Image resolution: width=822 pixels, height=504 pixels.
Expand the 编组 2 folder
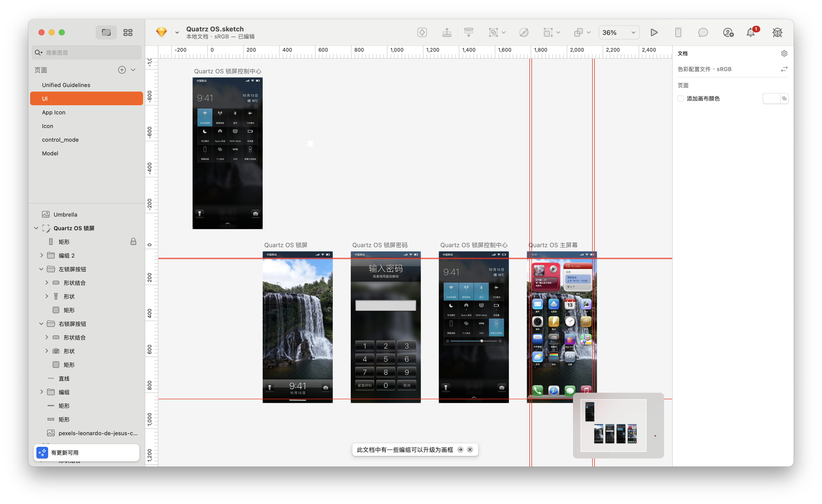pyautogui.click(x=41, y=255)
